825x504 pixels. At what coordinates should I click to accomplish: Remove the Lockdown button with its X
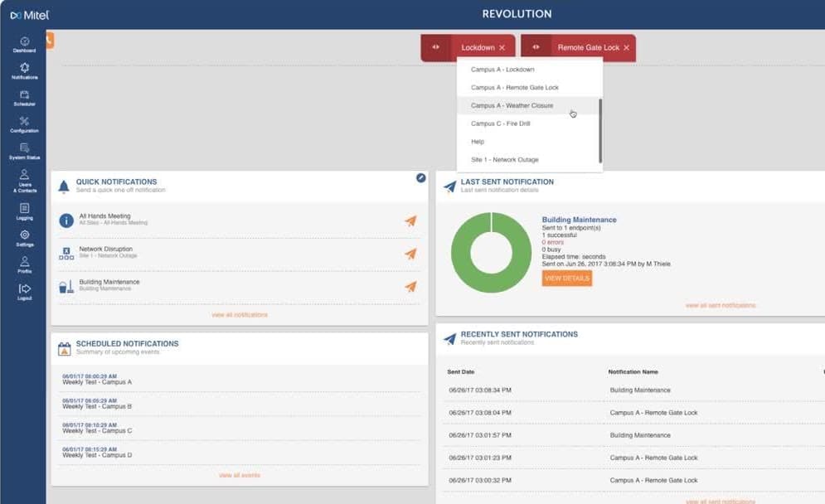(502, 48)
